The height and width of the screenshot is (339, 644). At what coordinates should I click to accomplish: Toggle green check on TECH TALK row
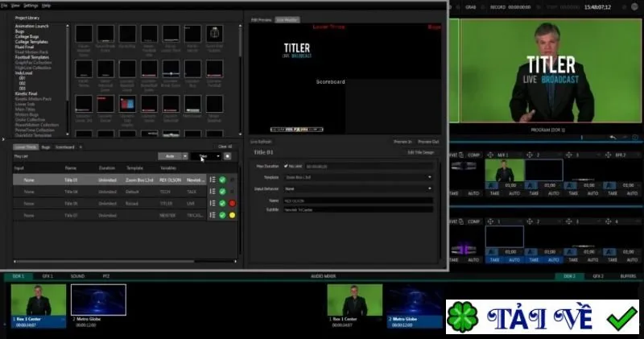[223, 192]
